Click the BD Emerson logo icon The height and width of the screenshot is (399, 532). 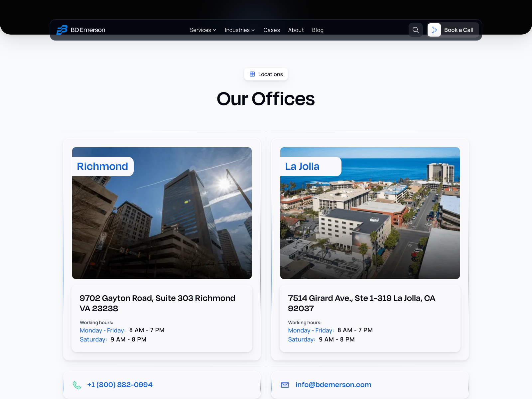point(62,30)
